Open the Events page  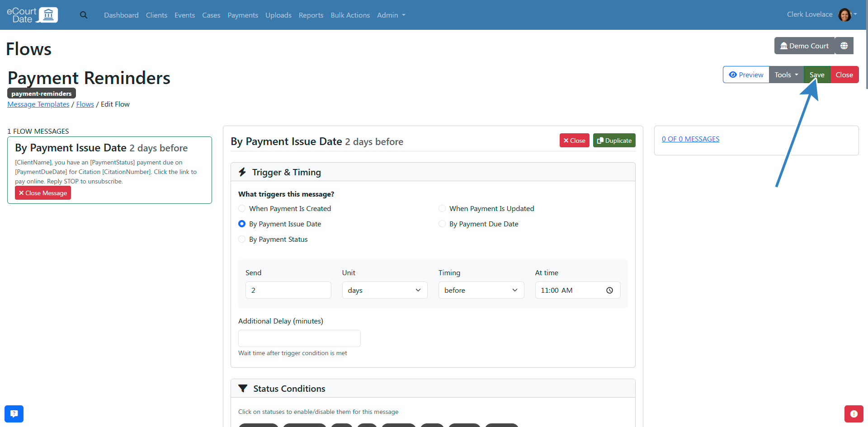pyautogui.click(x=185, y=15)
